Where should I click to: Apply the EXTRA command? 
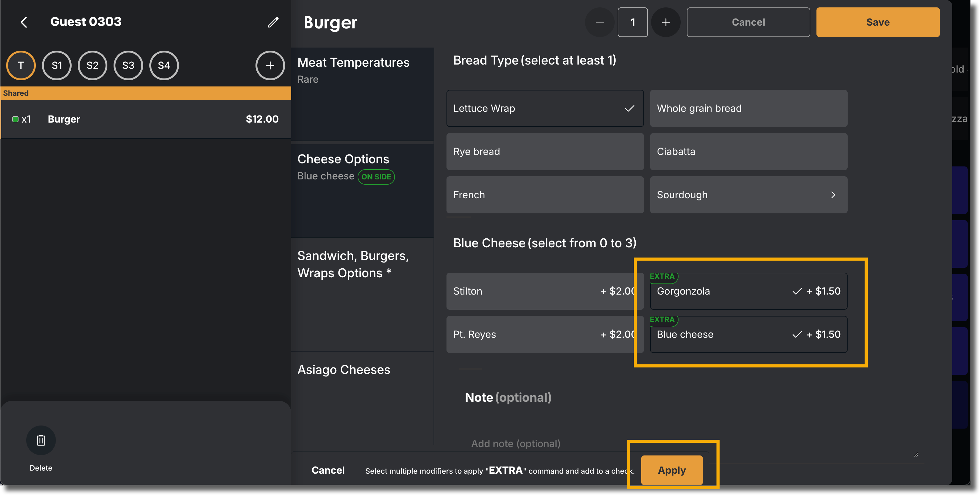(x=672, y=470)
